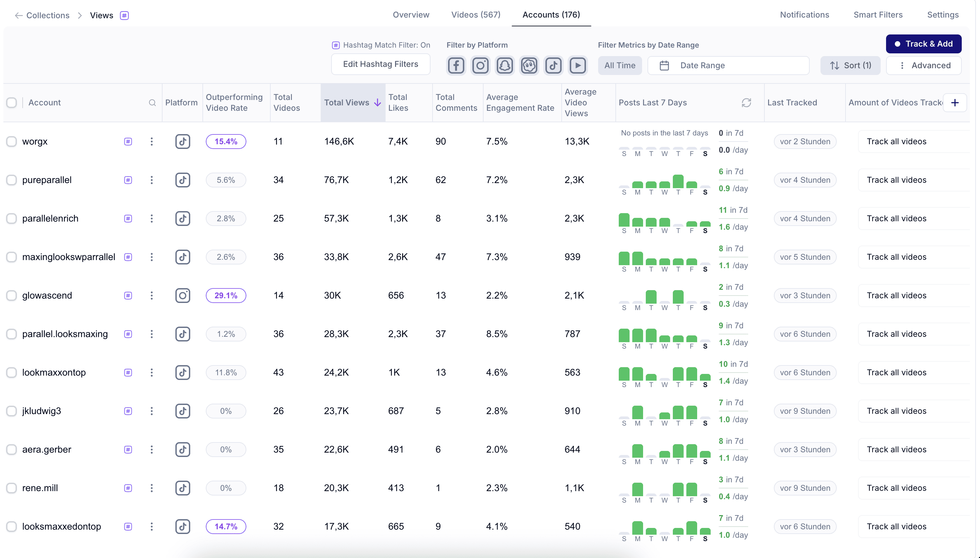
Task: Click Edit Hashtag Filters button
Action: pos(381,64)
